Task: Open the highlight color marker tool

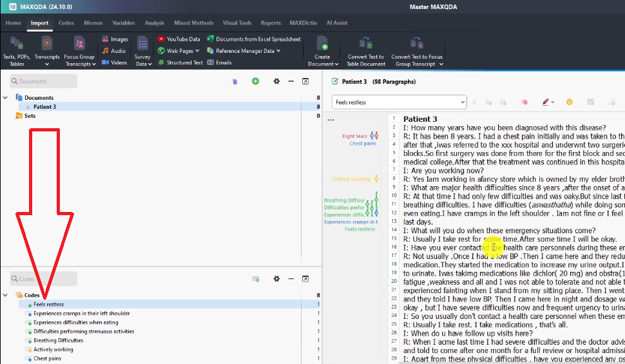Action: tap(548, 102)
